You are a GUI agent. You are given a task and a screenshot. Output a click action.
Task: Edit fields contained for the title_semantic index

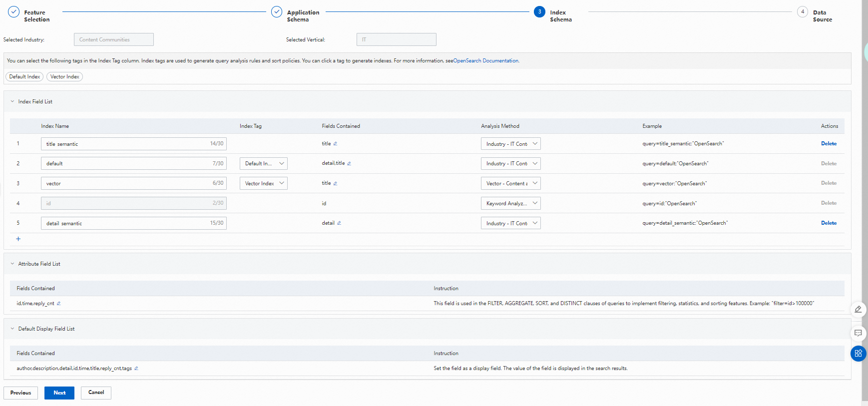[335, 144]
